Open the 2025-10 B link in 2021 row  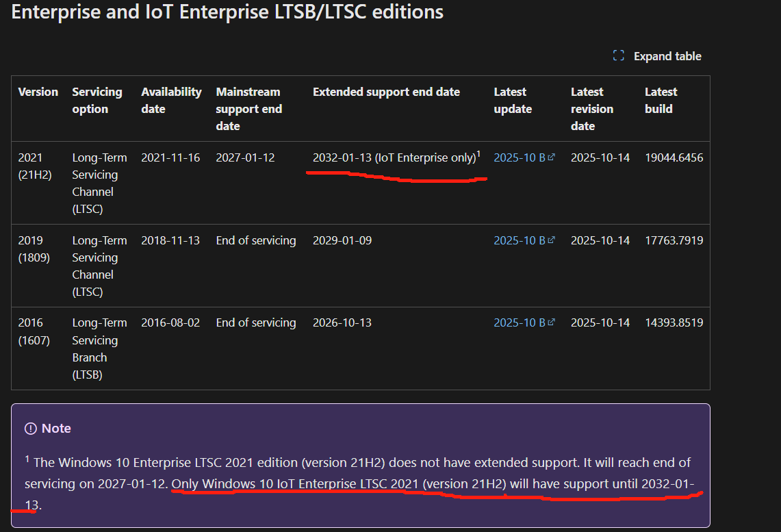pyautogui.click(x=520, y=157)
